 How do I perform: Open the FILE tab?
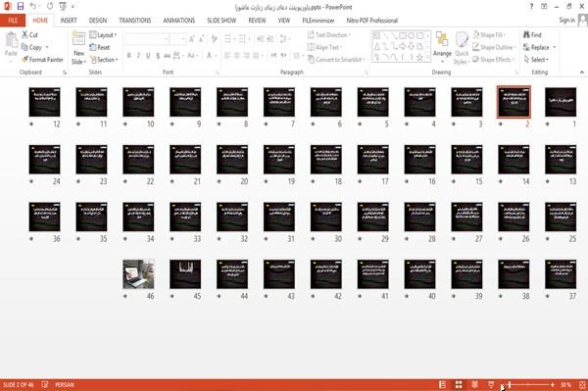point(13,21)
